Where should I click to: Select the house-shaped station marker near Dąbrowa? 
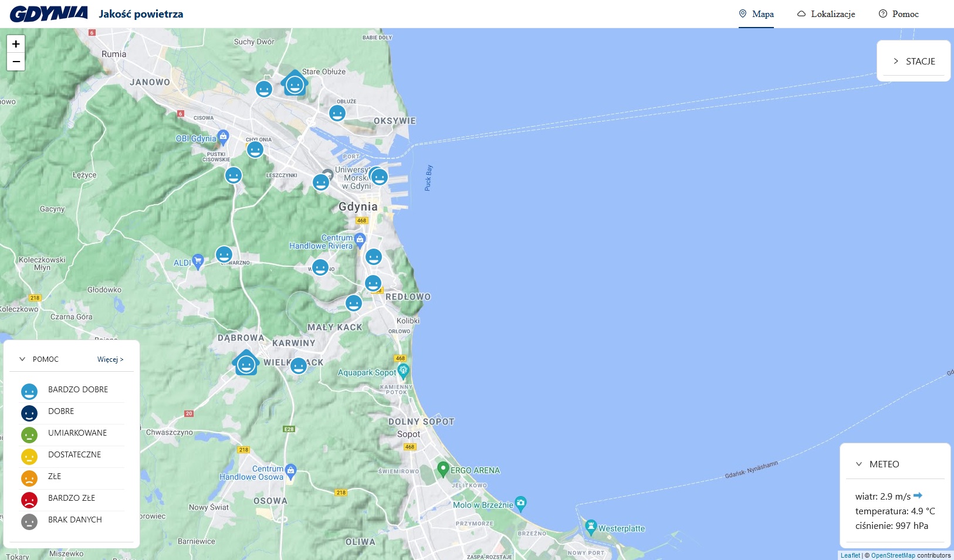pos(246,364)
